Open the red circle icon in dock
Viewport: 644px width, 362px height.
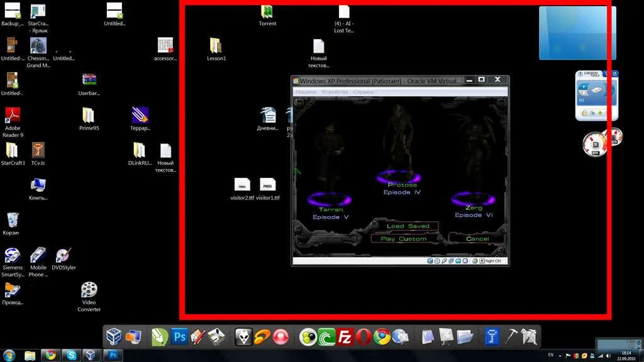coord(281,337)
